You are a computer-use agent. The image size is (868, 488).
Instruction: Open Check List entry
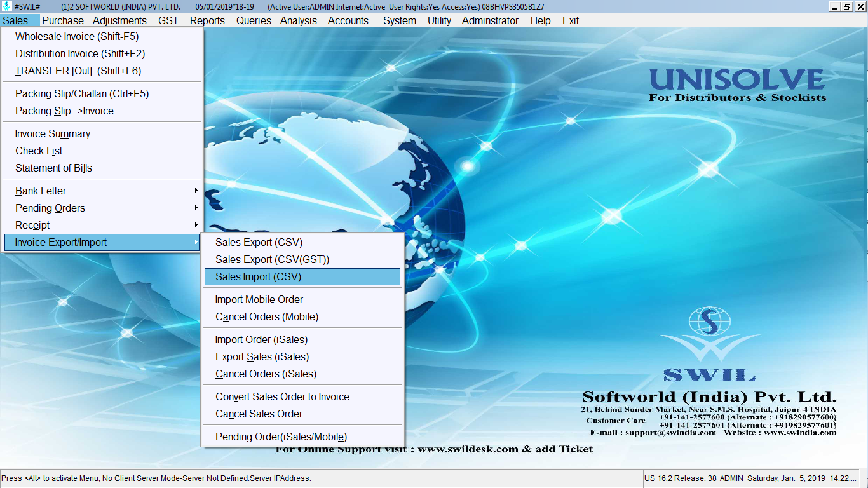click(x=102, y=151)
